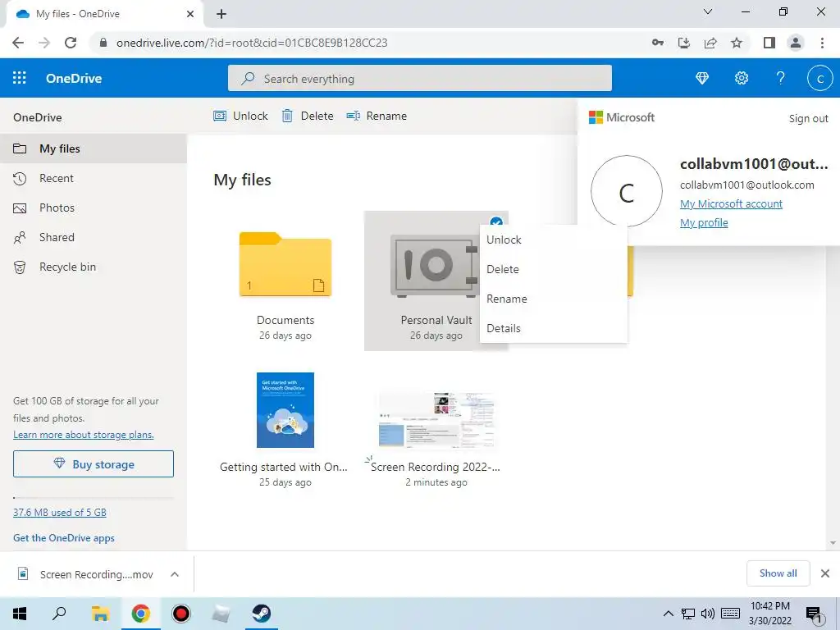Show hidden system tray icons
Image resolution: width=840 pixels, height=630 pixels.
click(x=668, y=614)
